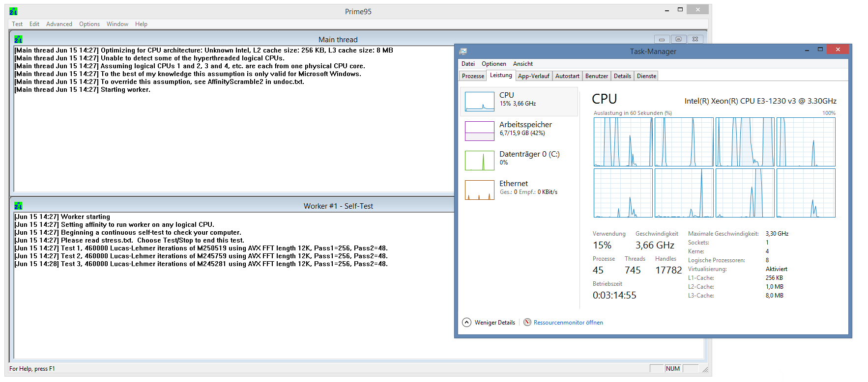The image size is (868, 382).
Task: Click the 'Worker starting' log line
Action: [x=62, y=217]
